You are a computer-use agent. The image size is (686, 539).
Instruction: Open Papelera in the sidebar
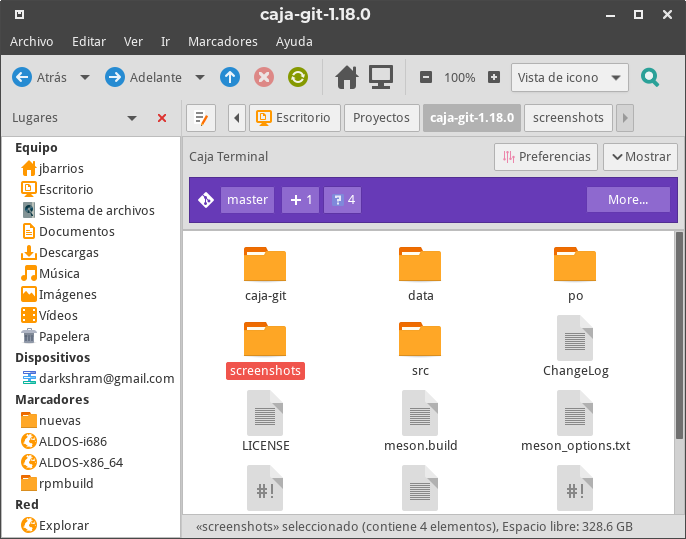pos(91,336)
